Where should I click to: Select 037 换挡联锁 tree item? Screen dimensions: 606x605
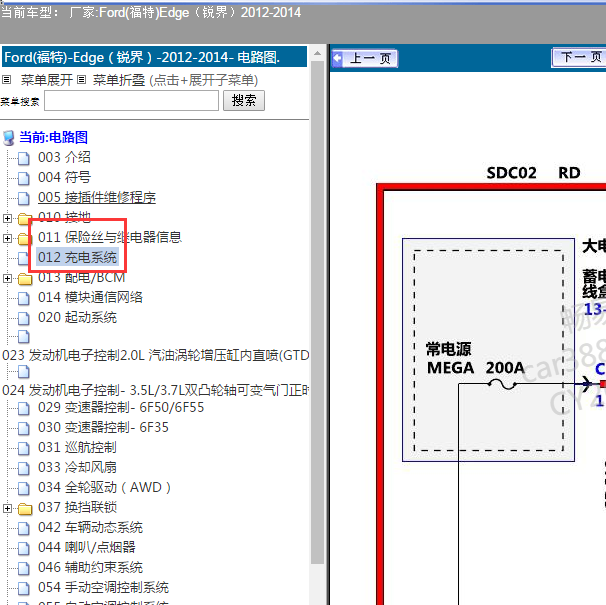click(x=77, y=508)
